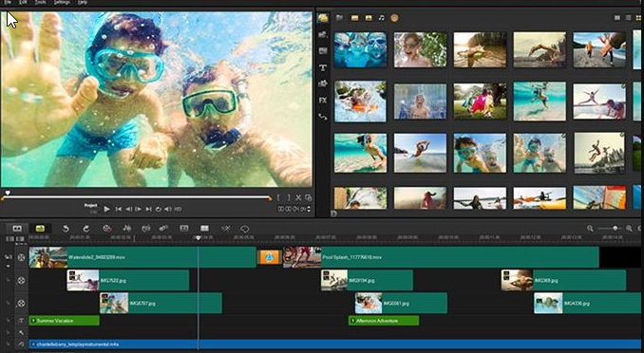
Task: Select the orange transition between video clips
Action: click(269, 257)
